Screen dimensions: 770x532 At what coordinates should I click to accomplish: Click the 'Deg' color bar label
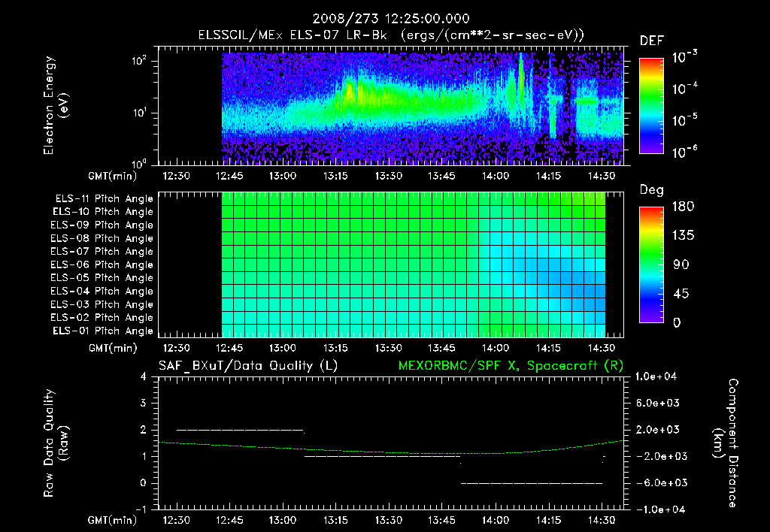tap(652, 190)
